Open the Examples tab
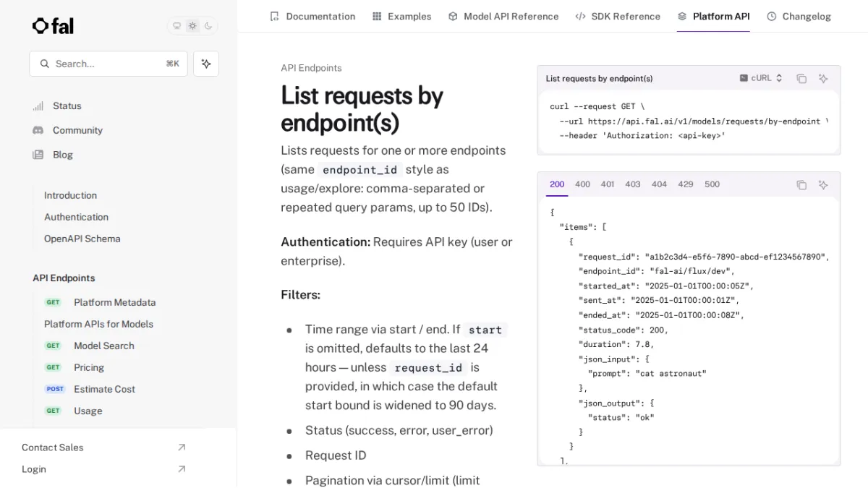Image resolution: width=868 pixels, height=488 pixels. 401,16
